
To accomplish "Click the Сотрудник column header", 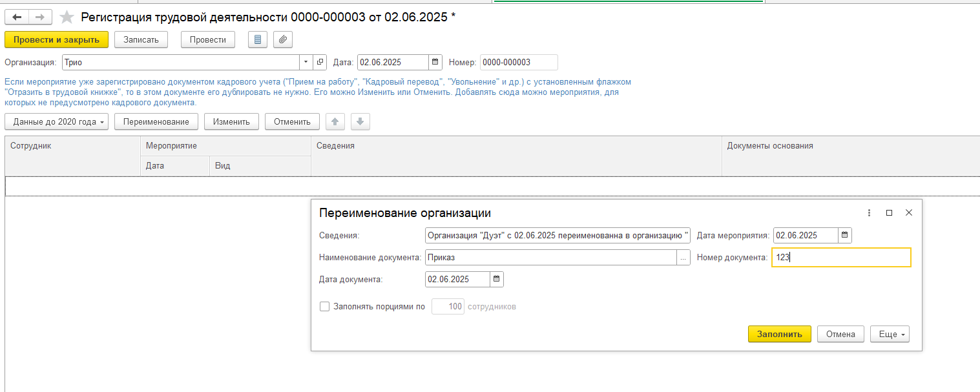I will (x=72, y=155).
